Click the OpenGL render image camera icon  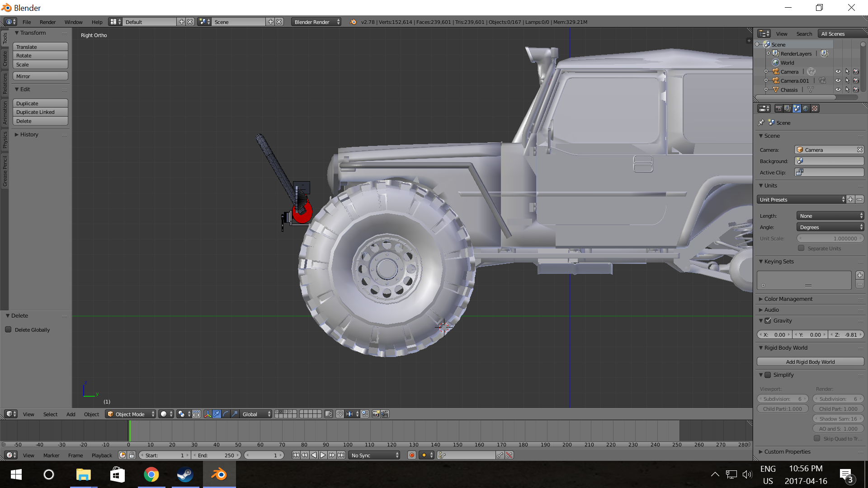click(376, 414)
